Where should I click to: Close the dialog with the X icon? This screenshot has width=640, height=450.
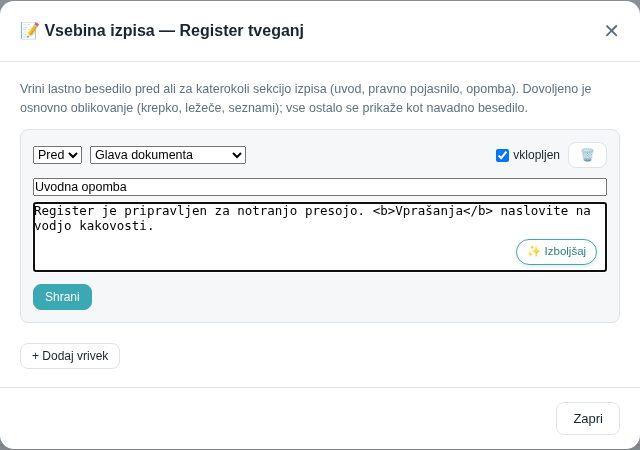coord(611,31)
